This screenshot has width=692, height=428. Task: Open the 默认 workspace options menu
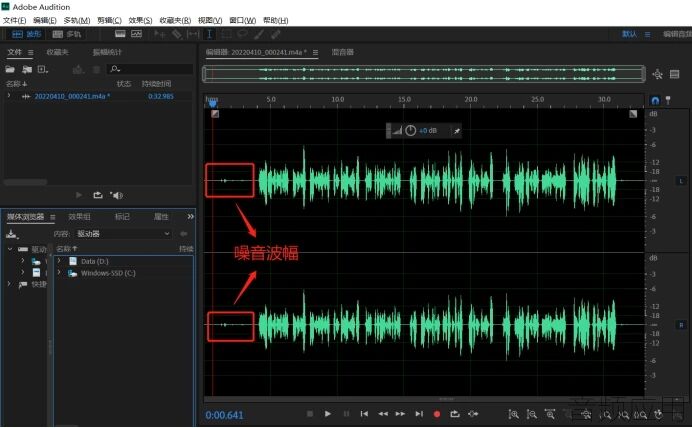(x=647, y=34)
